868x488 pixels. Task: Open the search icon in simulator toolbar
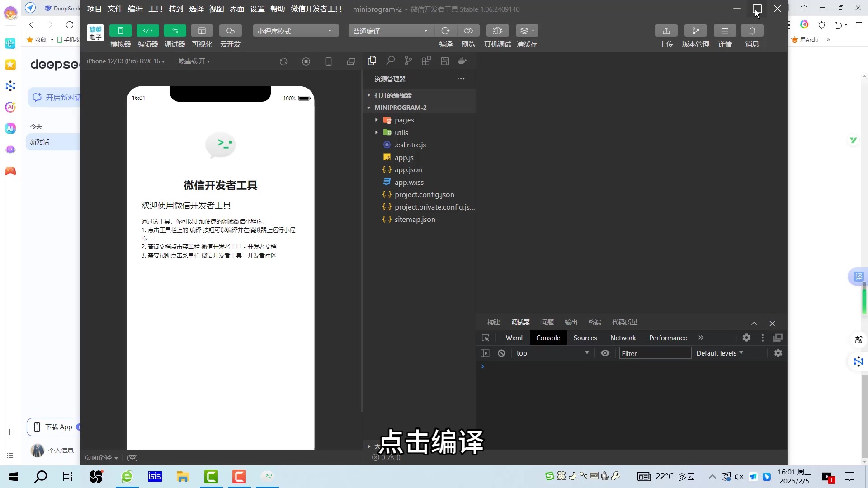(x=390, y=61)
